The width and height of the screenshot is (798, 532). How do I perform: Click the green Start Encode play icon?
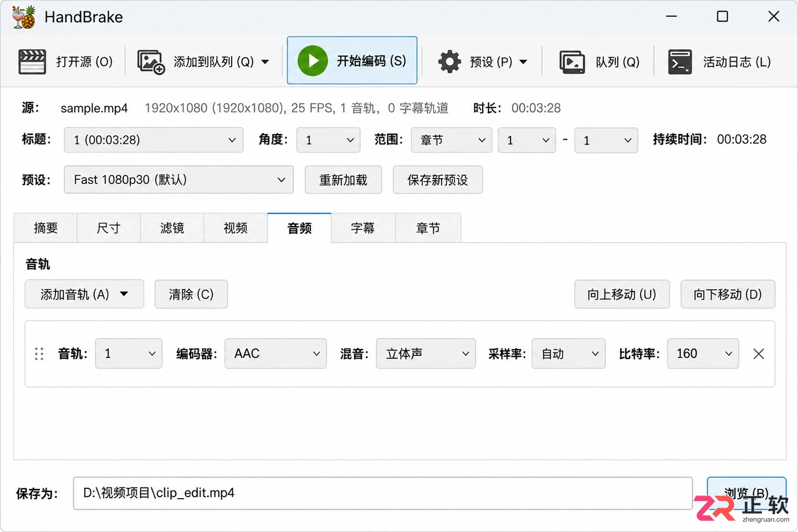point(313,61)
